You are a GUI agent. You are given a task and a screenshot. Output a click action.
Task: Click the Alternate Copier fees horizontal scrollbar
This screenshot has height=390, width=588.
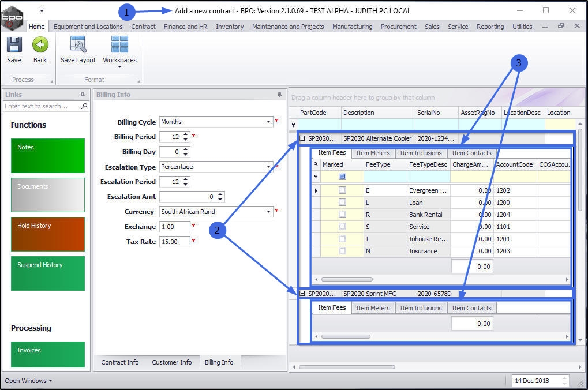tap(347, 279)
